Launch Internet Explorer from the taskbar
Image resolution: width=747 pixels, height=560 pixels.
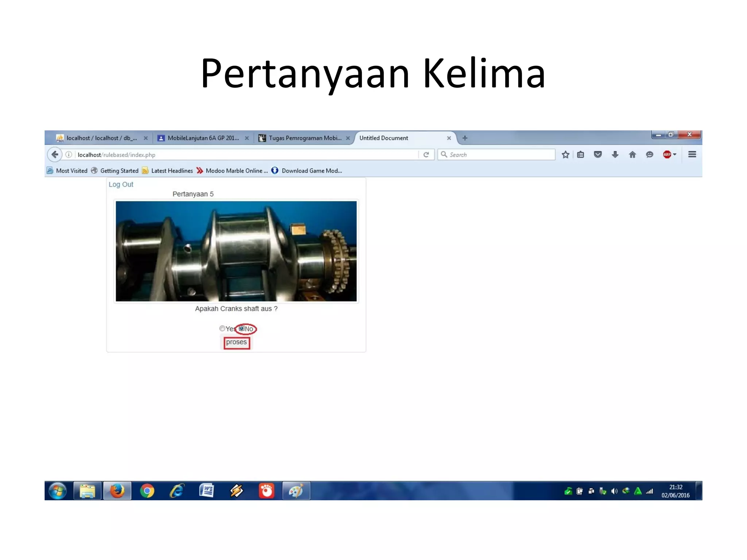pos(177,491)
